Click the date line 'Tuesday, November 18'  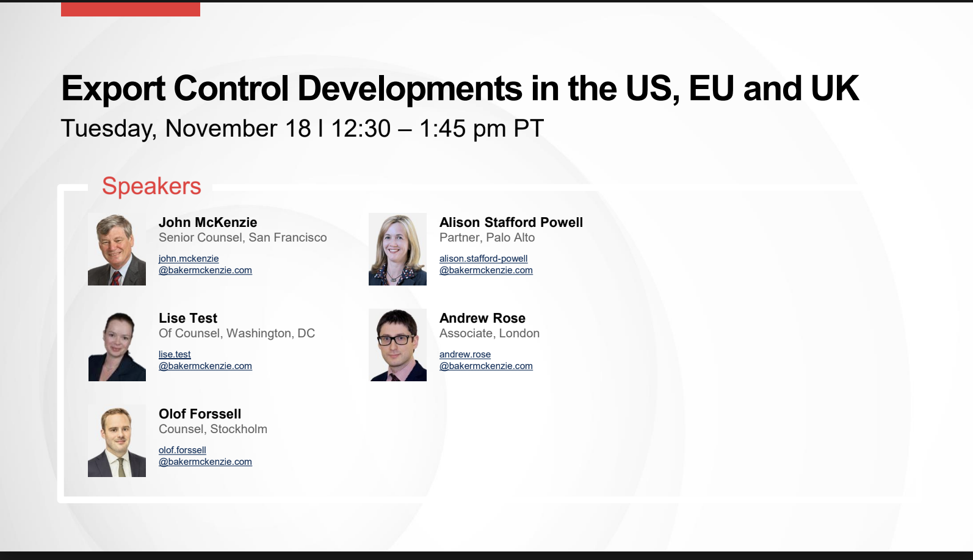[x=186, y=129]
